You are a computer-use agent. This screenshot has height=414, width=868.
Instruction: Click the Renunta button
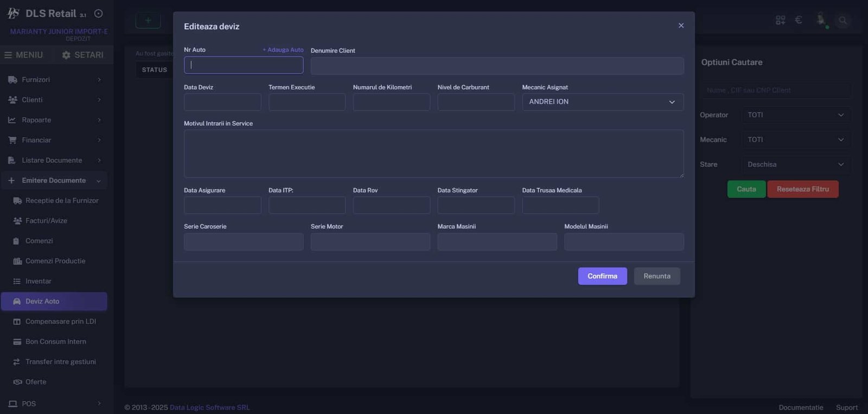[656, 276]
